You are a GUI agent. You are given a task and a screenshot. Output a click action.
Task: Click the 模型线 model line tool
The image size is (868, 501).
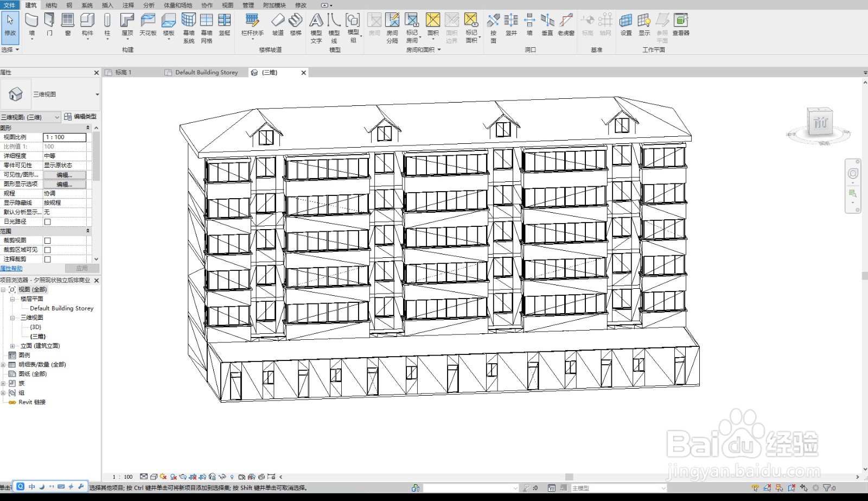coord(334,28)
